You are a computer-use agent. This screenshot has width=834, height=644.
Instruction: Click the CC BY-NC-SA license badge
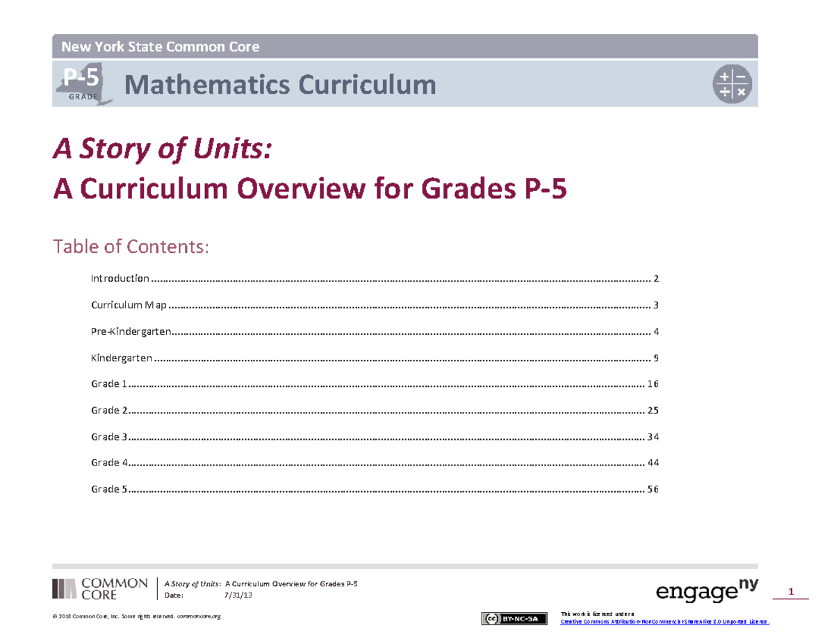514,617
